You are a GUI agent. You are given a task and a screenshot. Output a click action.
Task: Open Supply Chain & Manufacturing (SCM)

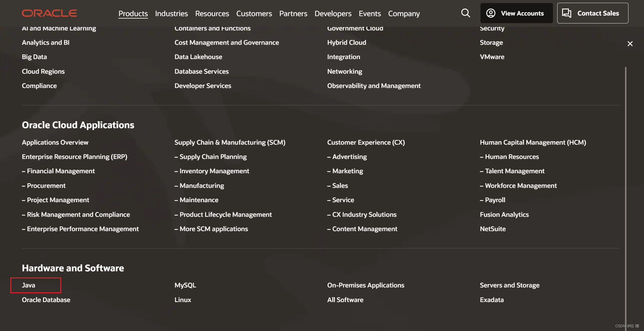[230, 143]
